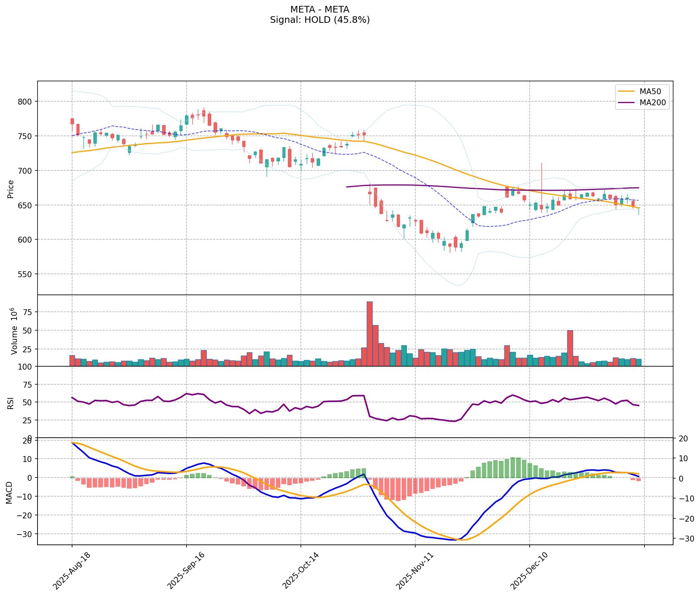Click the Price y-axis title
700x596 pixels.
tap(11, 189)
